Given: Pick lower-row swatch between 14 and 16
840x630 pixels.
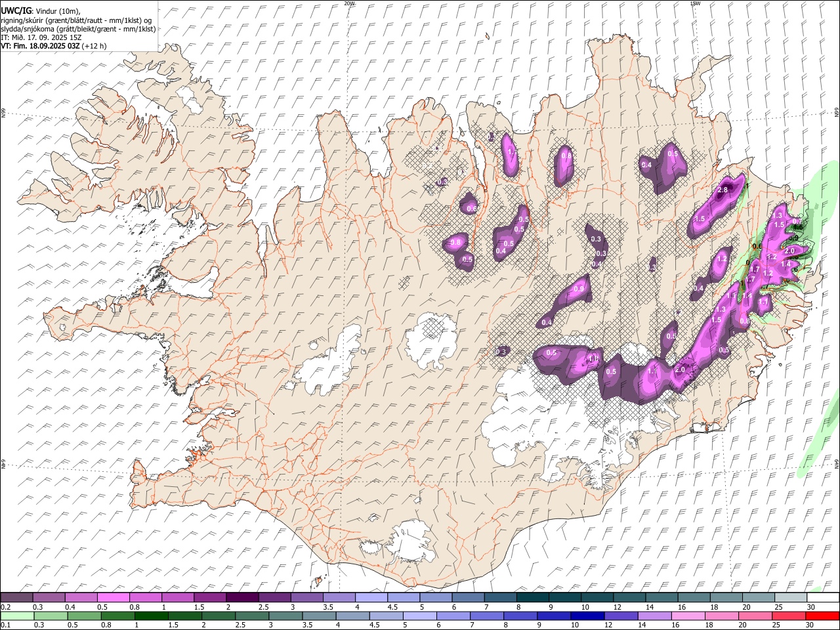Looking at the screenshot, I should pos(655,616).
